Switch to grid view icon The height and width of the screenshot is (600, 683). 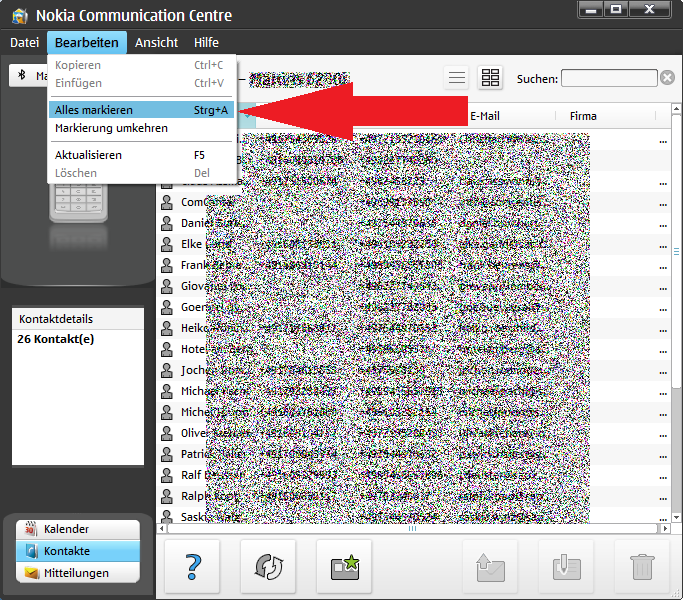pos(490,78)
